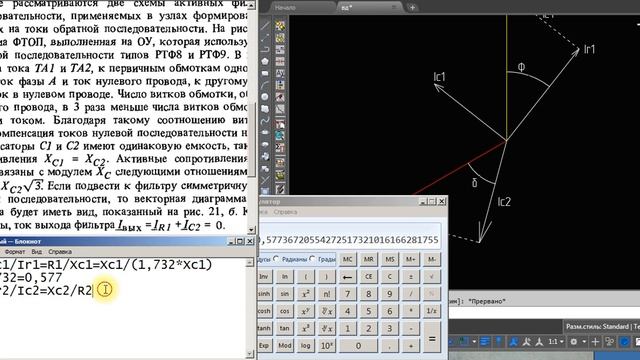Click the n! factorial button
640x360 pixels.
(327, 294)
